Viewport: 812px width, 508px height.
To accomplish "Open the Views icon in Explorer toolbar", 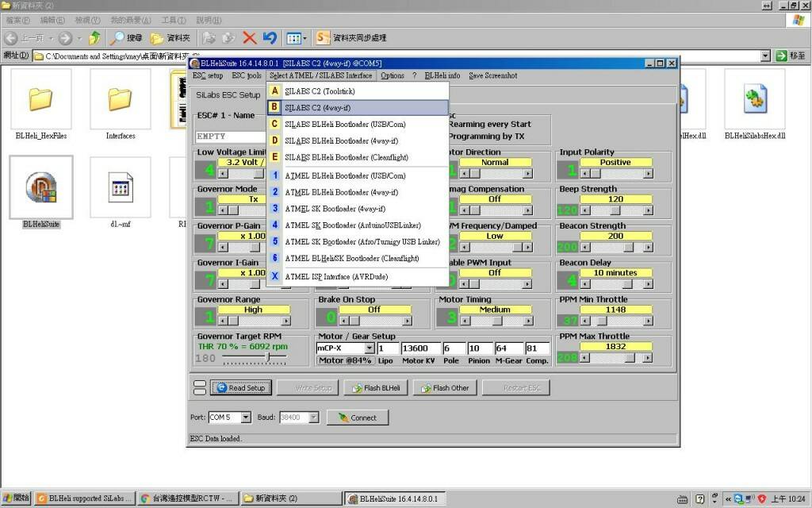I will (293, 38).
